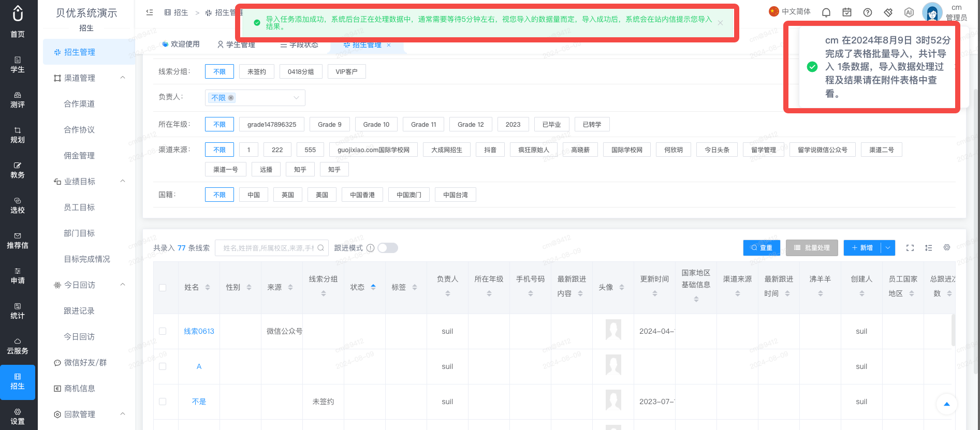Check the box for 线索0613 row
The height and width of the screenshot is (430, 980).
[163, 331]
